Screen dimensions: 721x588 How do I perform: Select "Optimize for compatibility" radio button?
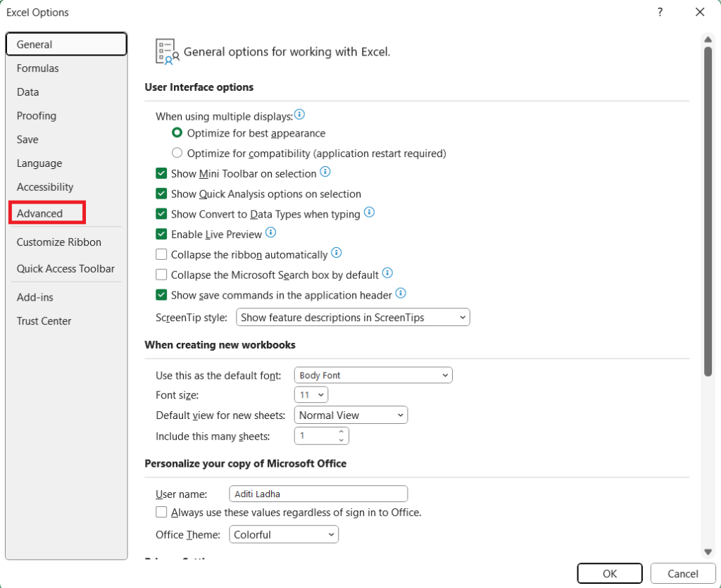(177, 152)
